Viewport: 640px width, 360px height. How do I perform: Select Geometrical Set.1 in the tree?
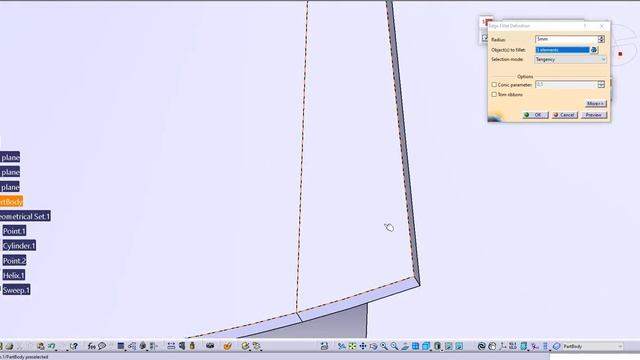pyautogui.click(x=25, y=216)
